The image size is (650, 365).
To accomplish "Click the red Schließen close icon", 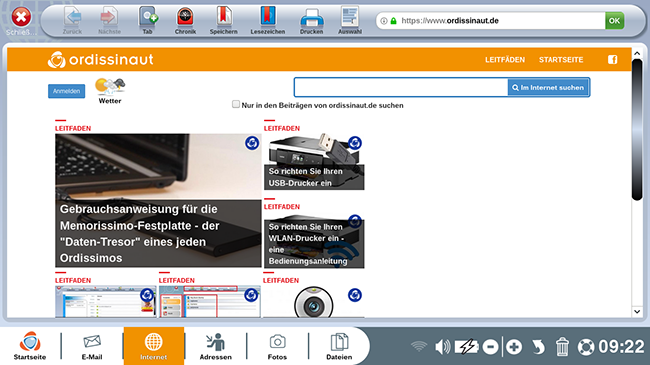I will [x=21, y=17].
